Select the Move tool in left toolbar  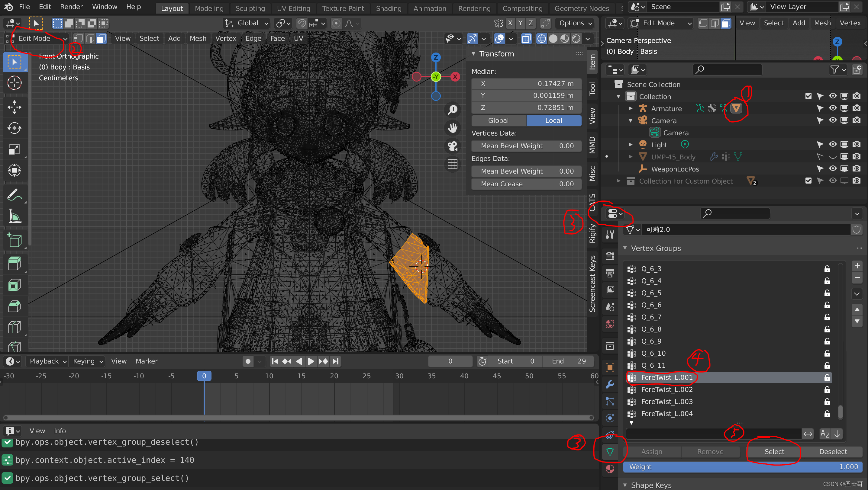tap(14, 107)
